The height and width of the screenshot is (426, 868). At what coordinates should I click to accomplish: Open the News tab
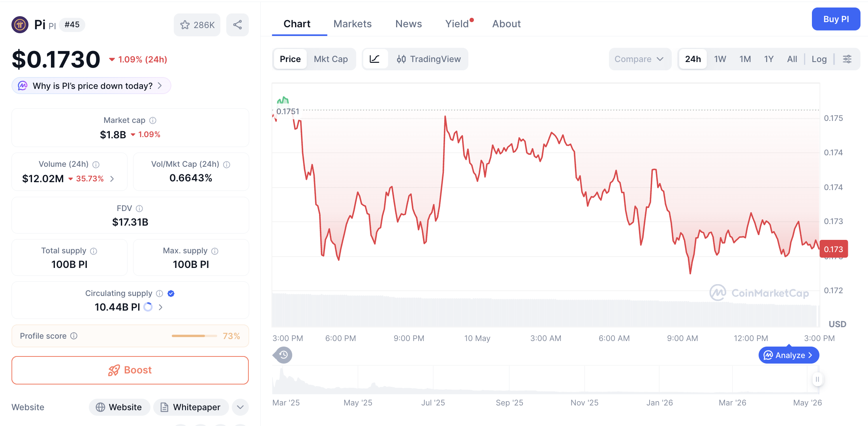408,24
